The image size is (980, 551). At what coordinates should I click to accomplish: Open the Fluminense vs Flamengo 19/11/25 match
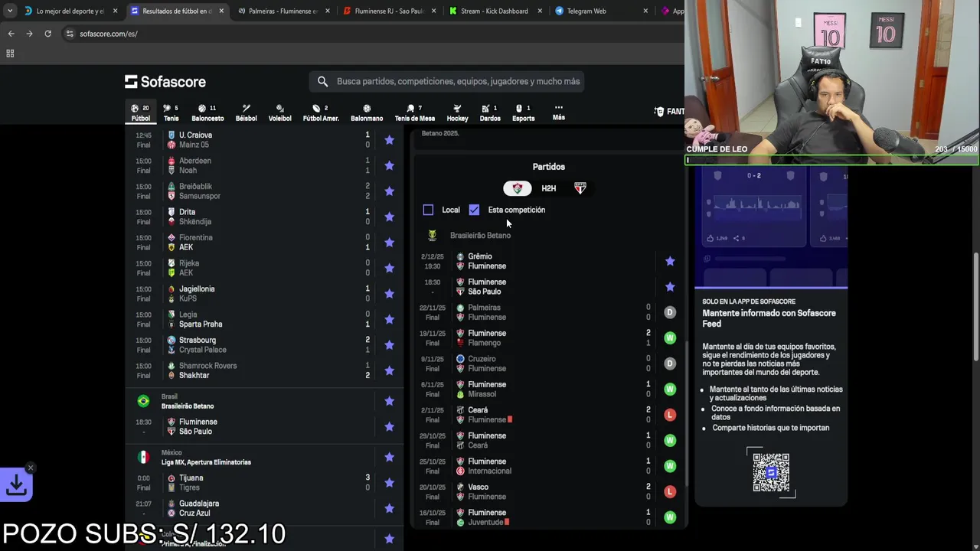[548, 338]
